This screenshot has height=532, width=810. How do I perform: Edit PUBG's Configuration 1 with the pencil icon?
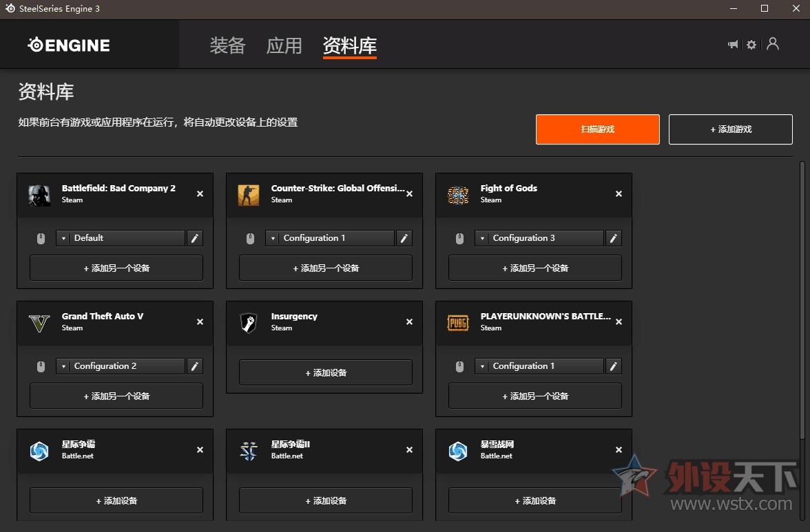(x=613, y=366)
